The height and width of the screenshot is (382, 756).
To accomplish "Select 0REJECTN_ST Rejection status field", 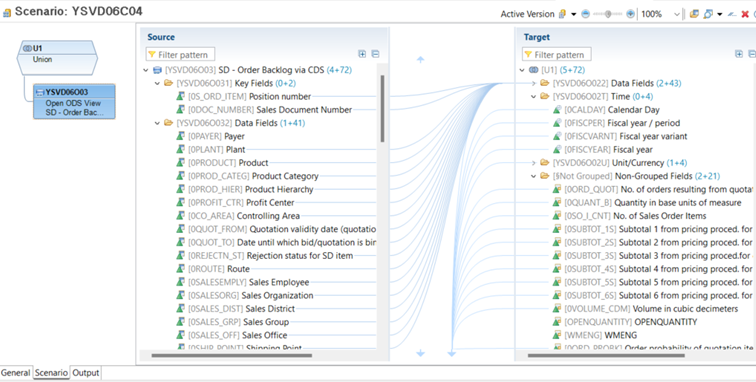I will pyautogui.click(x=264, y=256).
